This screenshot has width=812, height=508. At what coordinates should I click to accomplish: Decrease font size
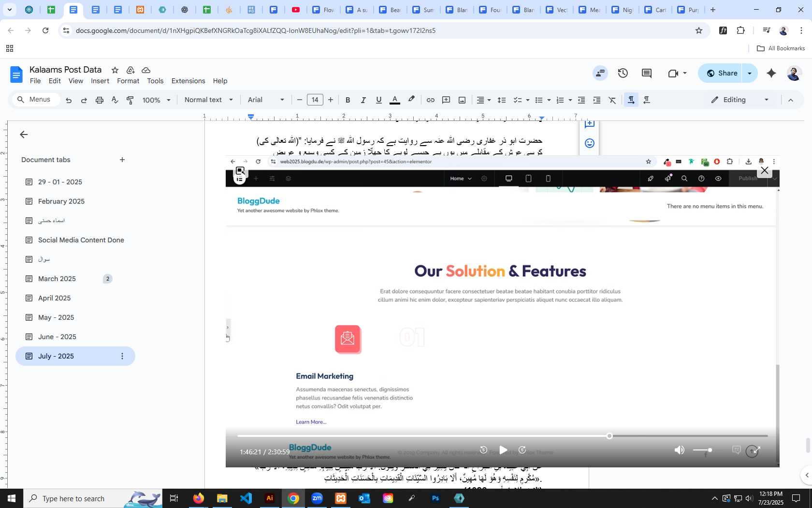300,100
